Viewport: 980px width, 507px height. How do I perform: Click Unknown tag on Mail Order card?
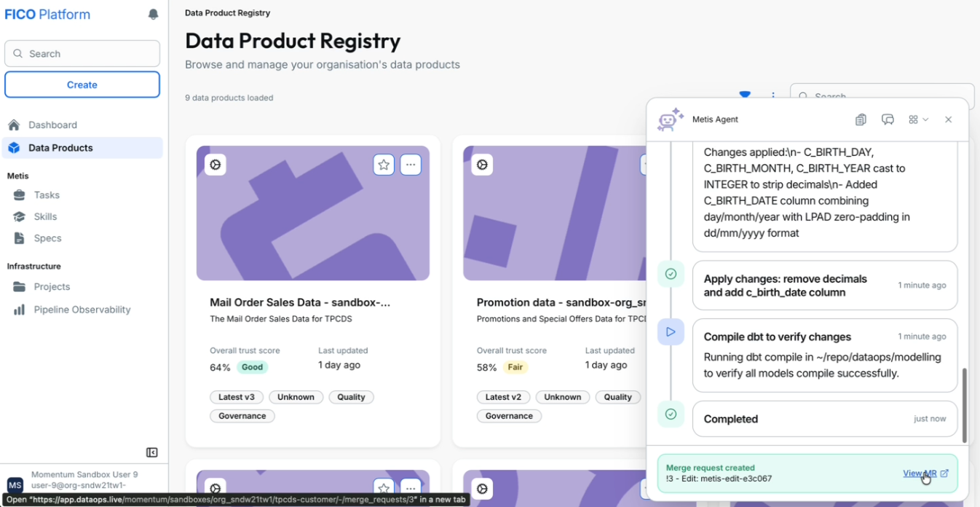(x=296, y=397)
